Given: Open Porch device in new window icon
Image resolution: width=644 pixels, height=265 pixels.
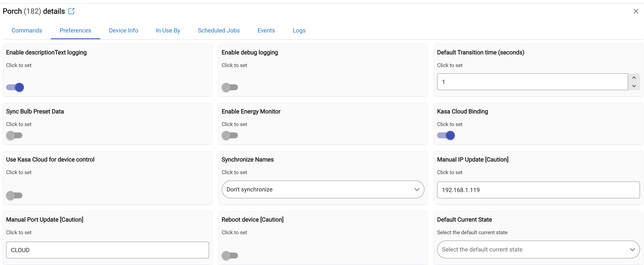Looking at the screenshot, I should (71, 11).
